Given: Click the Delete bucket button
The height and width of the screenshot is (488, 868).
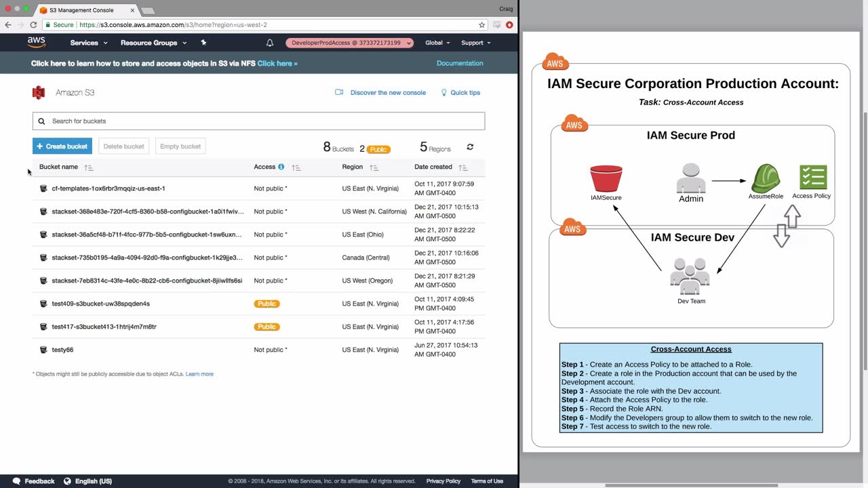Looking at the screenshot, I should [x=123, y=146].
